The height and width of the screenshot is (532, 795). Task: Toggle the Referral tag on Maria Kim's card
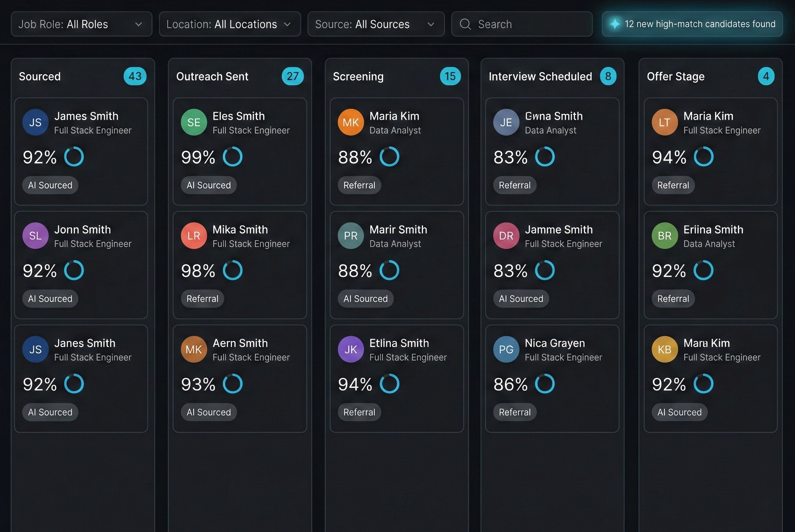click(359, 185)
